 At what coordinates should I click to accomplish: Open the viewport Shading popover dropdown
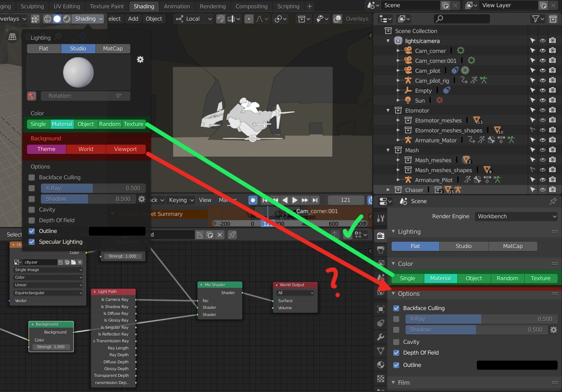(x=88, y=19)
